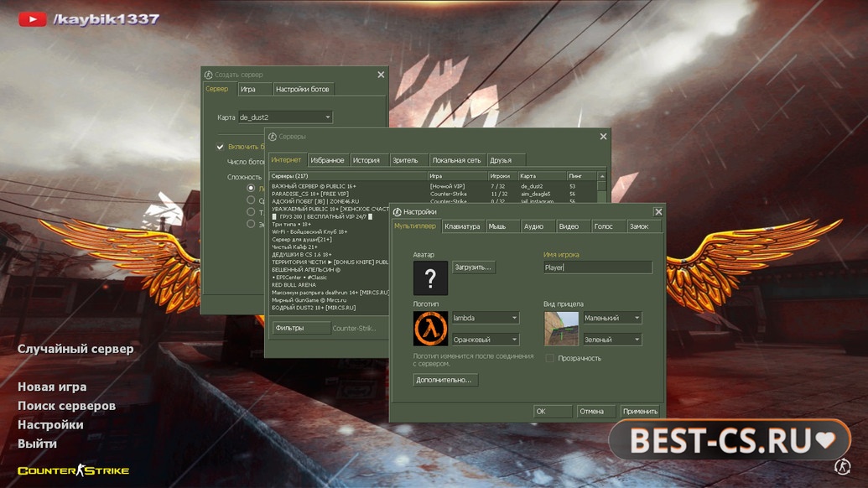868x488 pixels.
Task: Close the Серверы window
Action: pos(603,136)
